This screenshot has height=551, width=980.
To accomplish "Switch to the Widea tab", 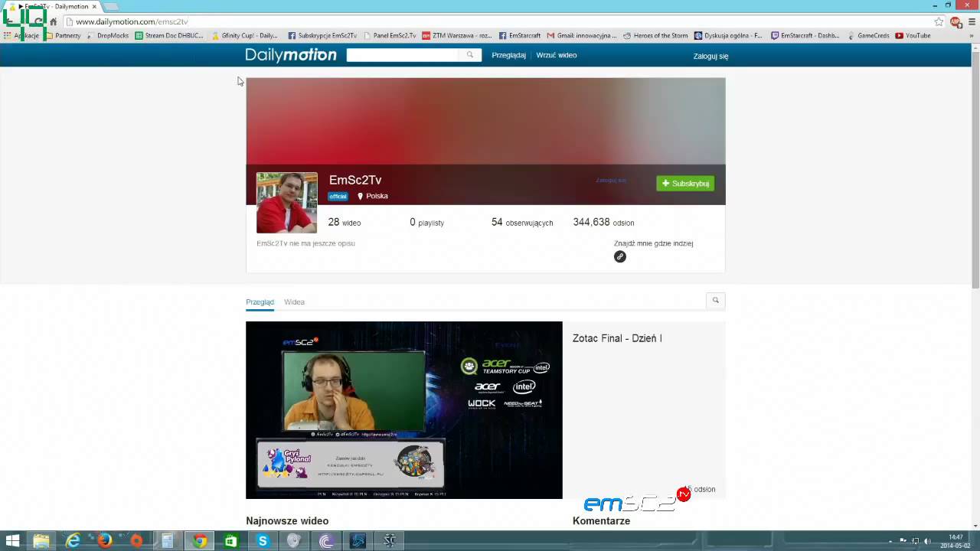I will tap(294, 302).
